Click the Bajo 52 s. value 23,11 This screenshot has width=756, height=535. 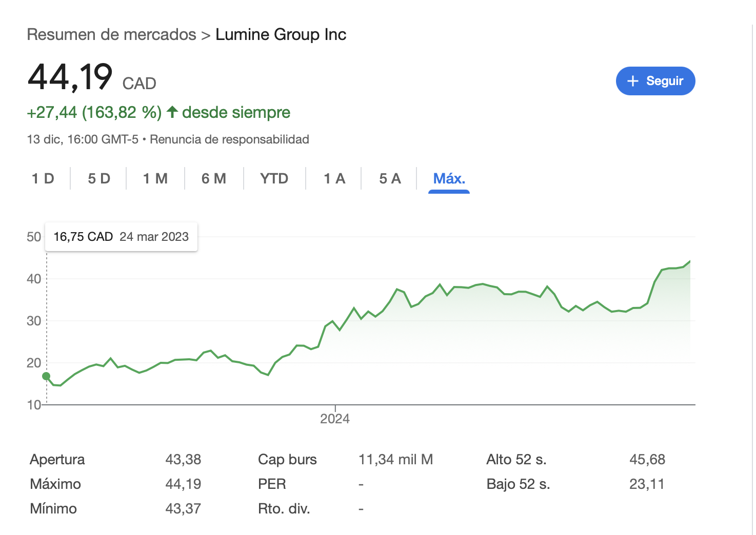click(647, 484)
